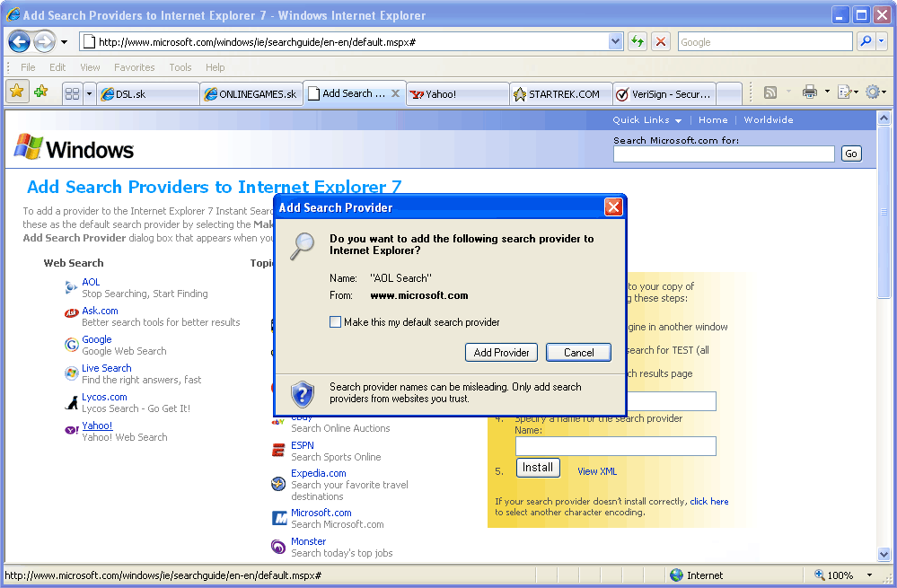Click the Worldwide link
897x588 pixels.
tap(769, 119)
